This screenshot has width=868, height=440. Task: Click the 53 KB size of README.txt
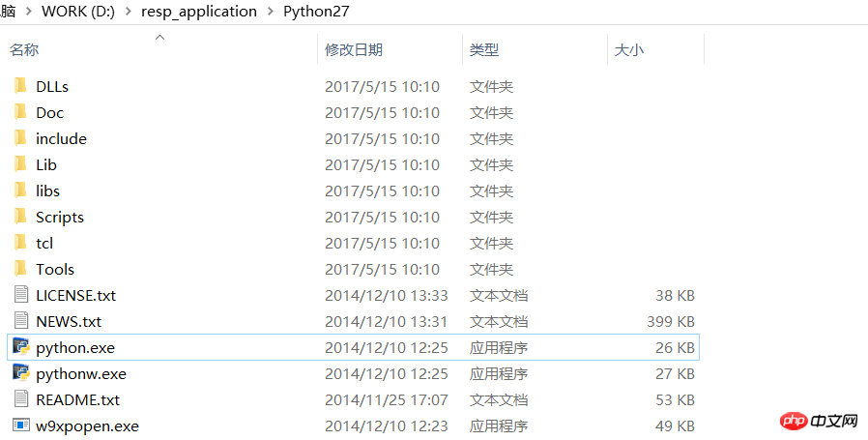[675, 399]
